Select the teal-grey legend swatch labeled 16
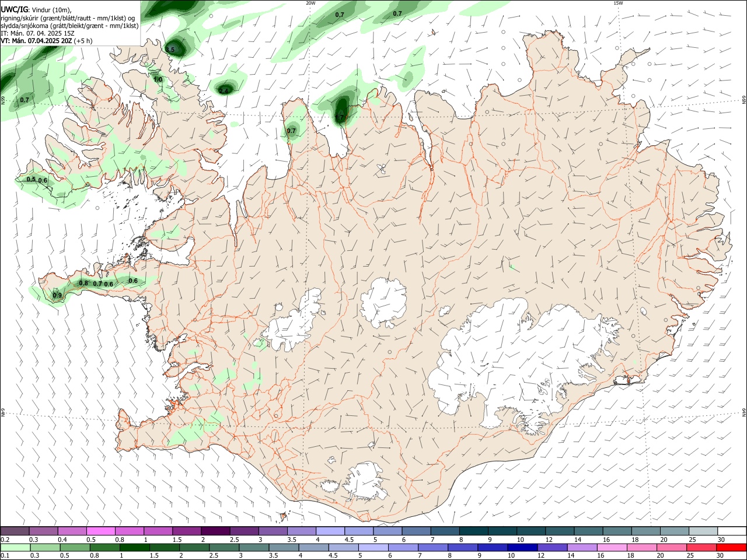 point(617,531)
